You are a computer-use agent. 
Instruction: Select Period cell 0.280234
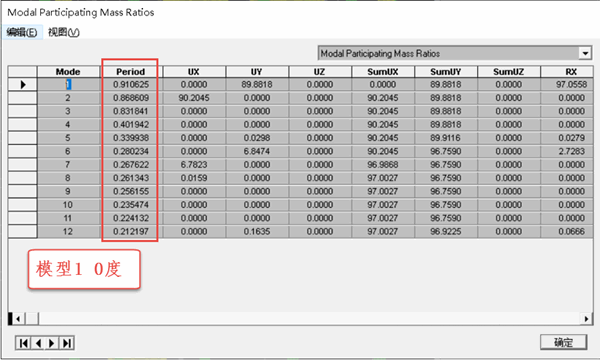(131, 151)
